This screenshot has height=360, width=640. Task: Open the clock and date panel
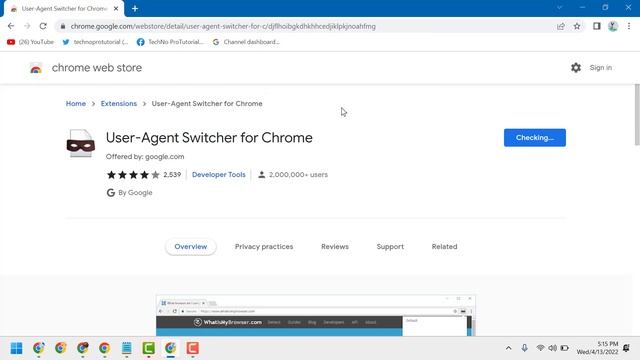[597, 348]
